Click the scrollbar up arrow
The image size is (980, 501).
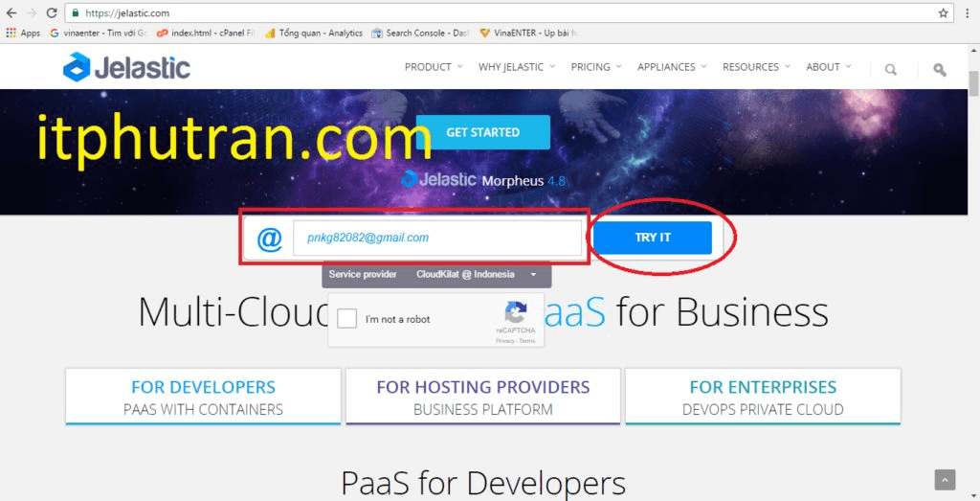point(973,51)
